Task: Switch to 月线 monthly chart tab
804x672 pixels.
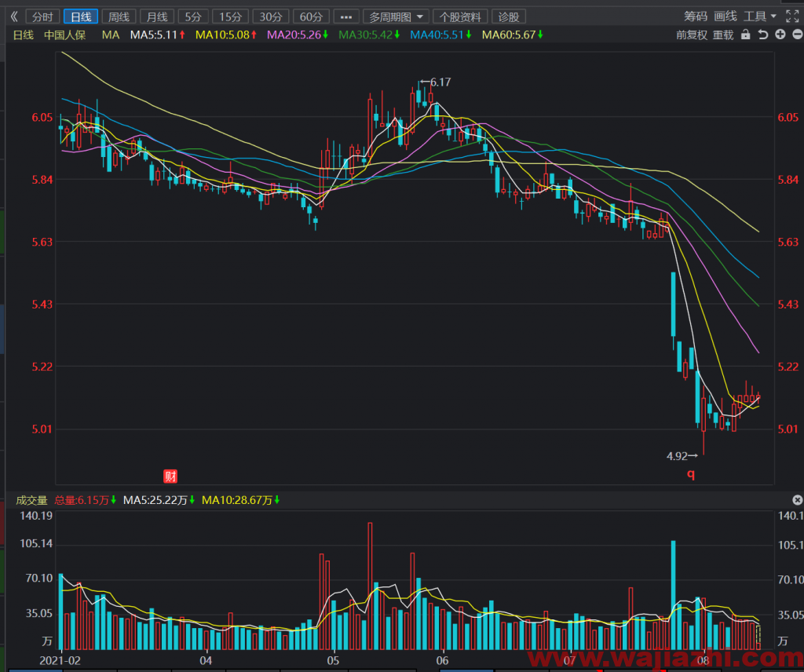Action: tap(157, 17)
